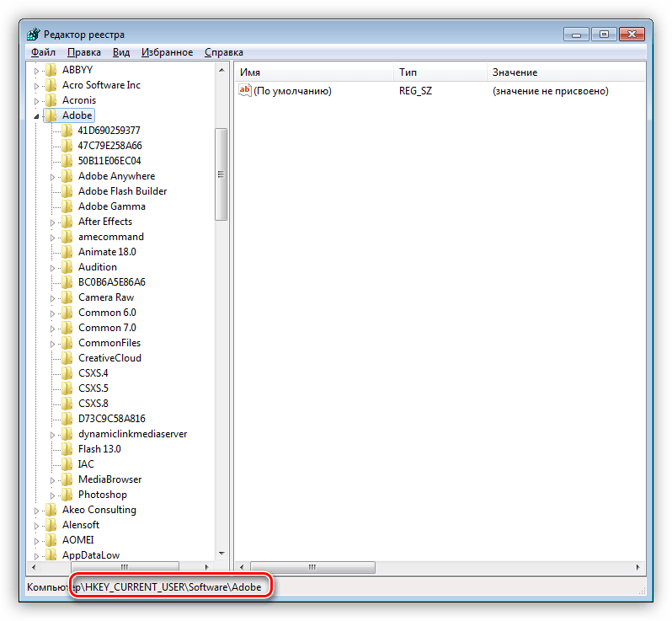Viewport: 672px width, 621px height.
Task: Click the (значение не присвоено) data cell
Action: (550, 91)
